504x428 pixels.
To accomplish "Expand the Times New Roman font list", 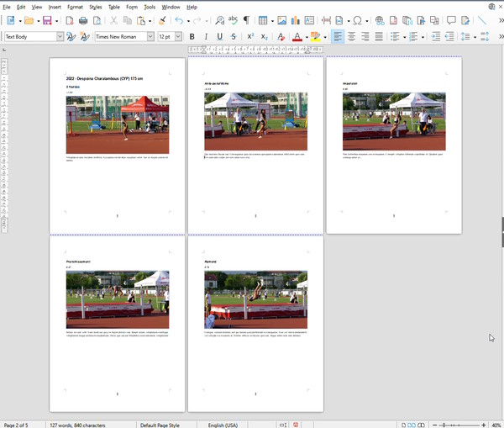I will pyautogui.click(x=150, y=37).
